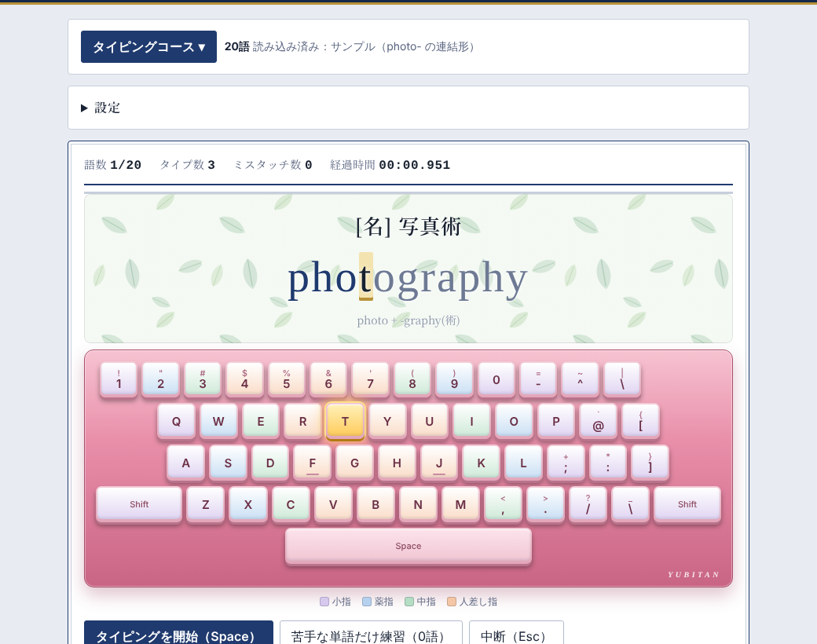Click the number 6 key

[x=328, y=379]
